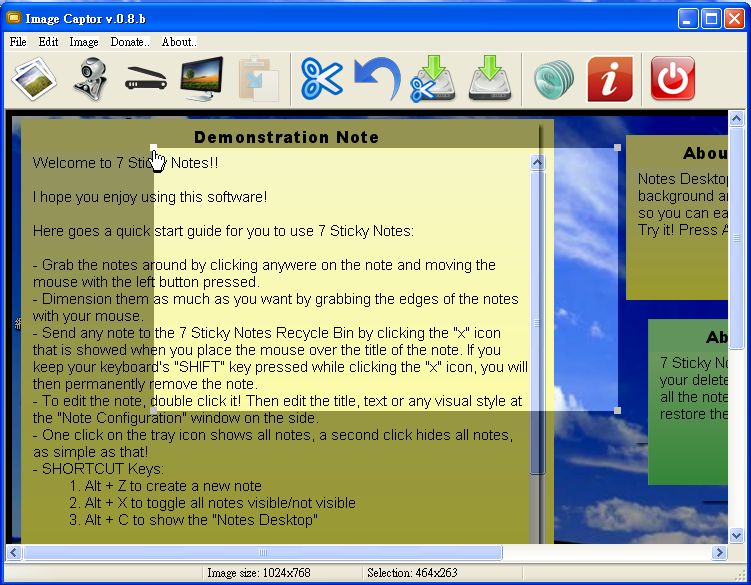Click top-left selection handle

coord(153,148)
